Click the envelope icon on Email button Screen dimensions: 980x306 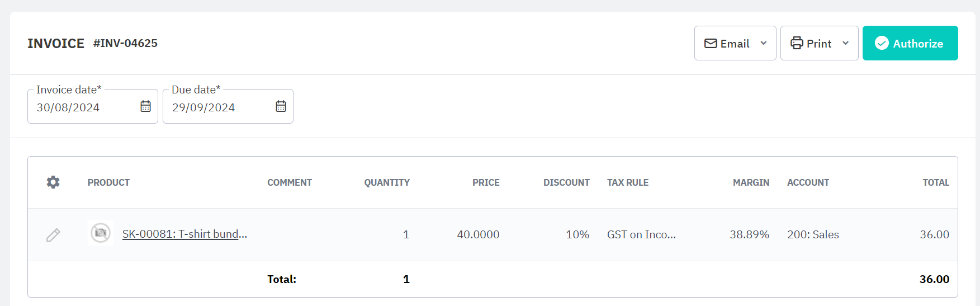point(711,44)
